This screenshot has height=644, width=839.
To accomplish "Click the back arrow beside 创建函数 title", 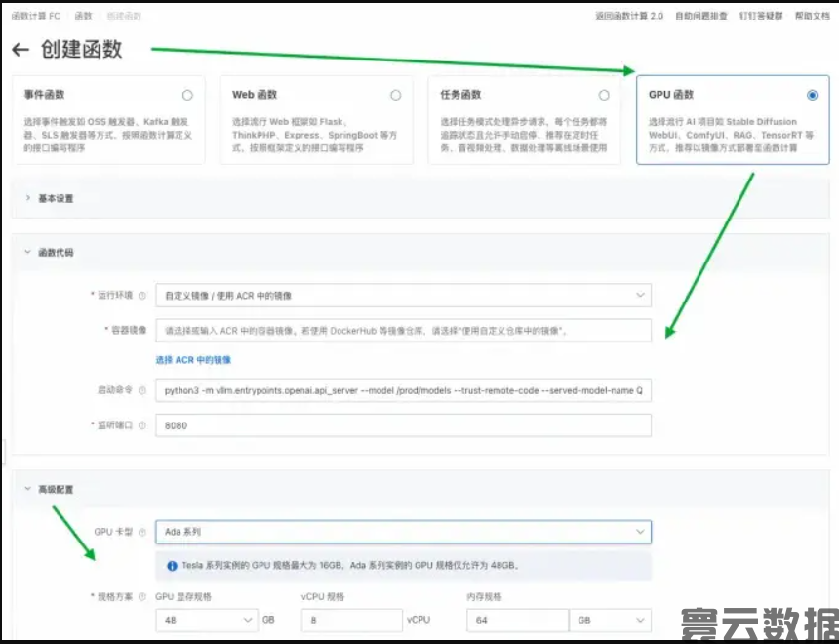I will (21, 50).
